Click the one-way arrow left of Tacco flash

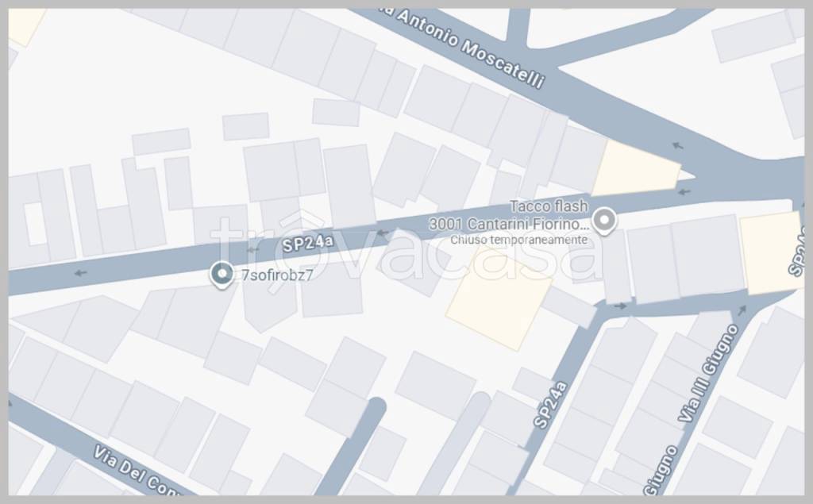(x=383, y=233)
